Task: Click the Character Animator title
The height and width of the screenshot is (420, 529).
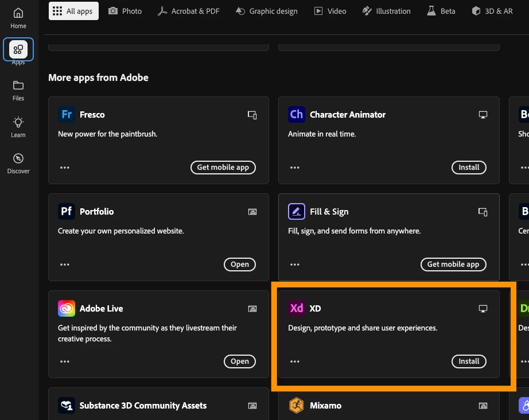Action: (x=348, y=115)
